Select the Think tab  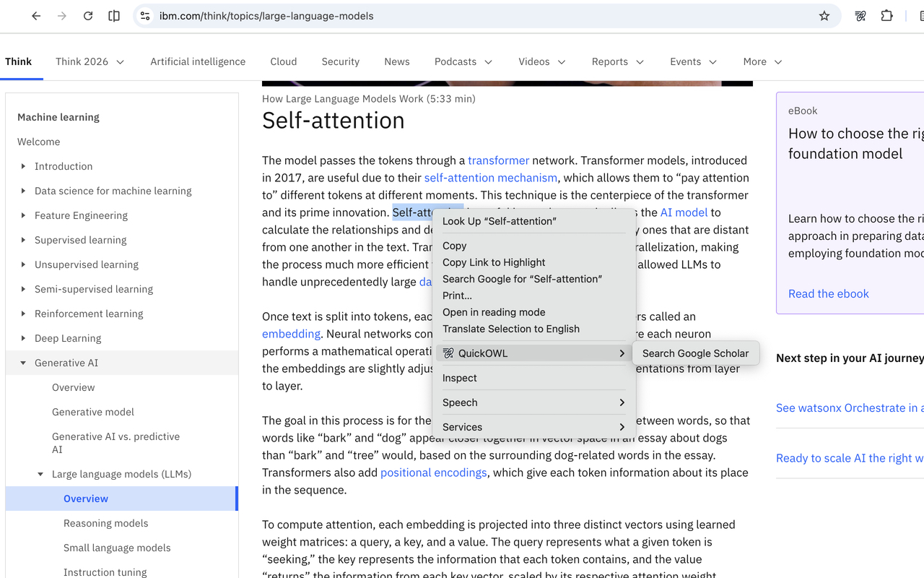coord(19,61)
